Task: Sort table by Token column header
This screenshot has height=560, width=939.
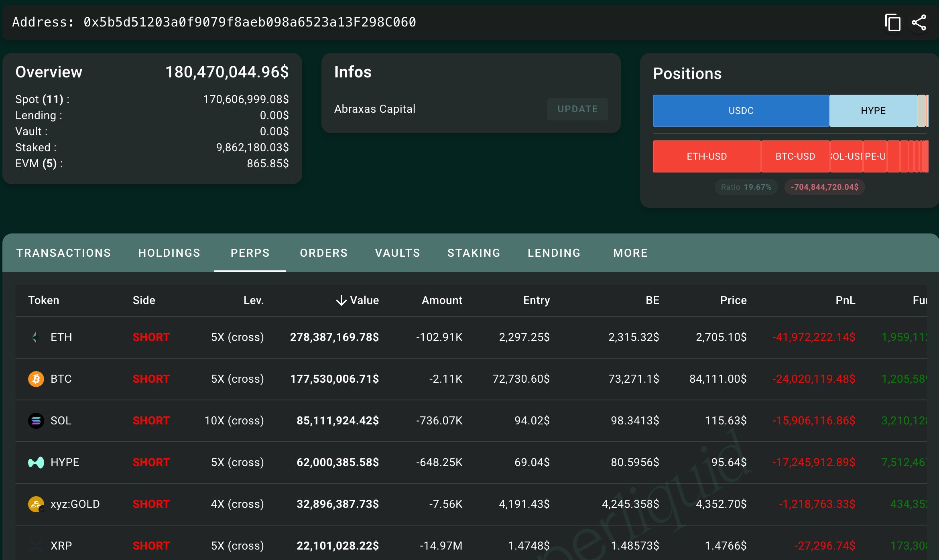Action: tap(44, 300)
